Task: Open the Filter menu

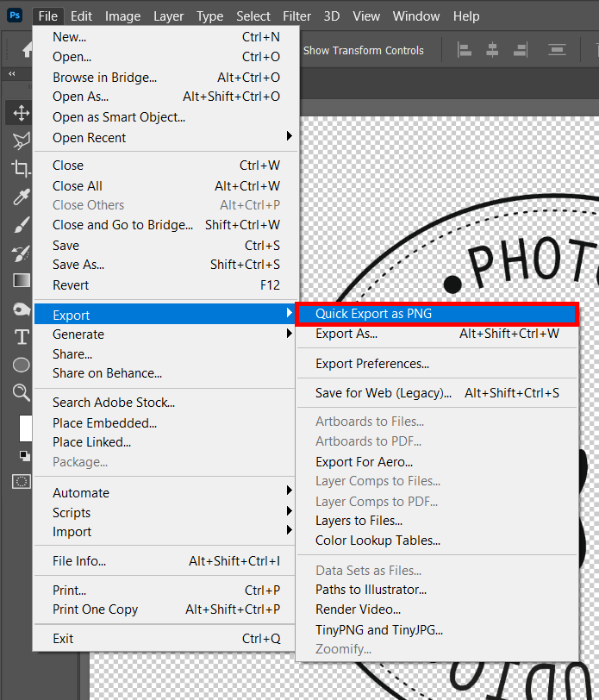Action: pyautogui.click(x=296, y=16)
